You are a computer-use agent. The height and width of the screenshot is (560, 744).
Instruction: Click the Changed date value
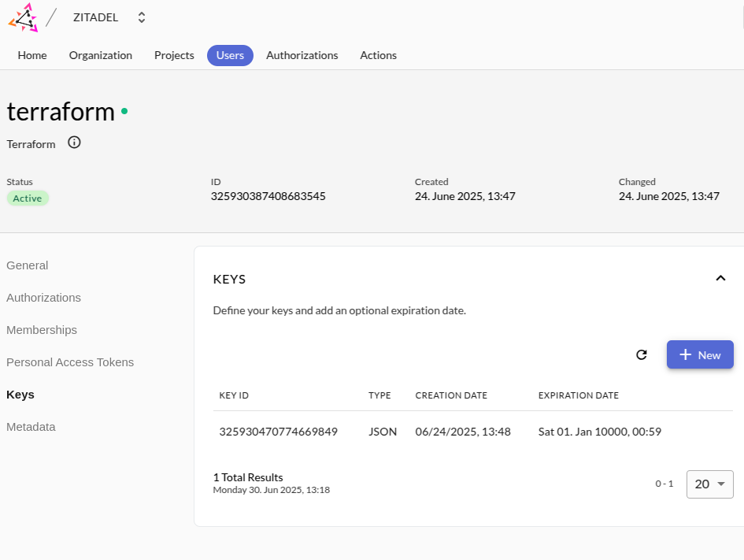pyautogui.click(x=669, y=196)
